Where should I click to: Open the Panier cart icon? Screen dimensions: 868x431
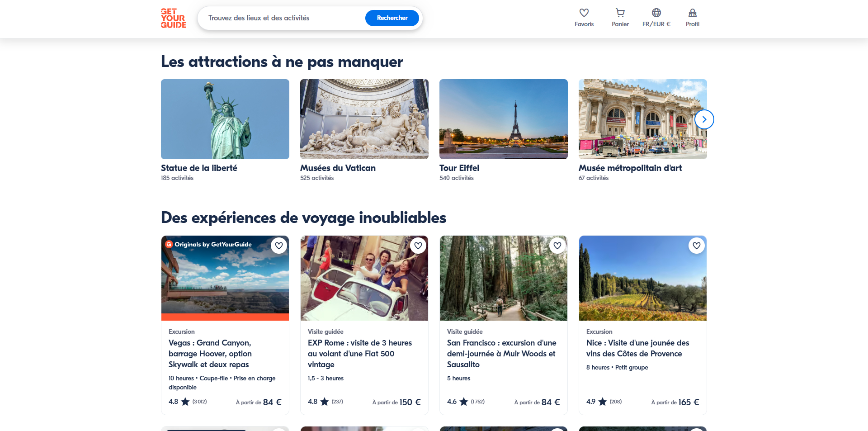click(x=620, y=13)
